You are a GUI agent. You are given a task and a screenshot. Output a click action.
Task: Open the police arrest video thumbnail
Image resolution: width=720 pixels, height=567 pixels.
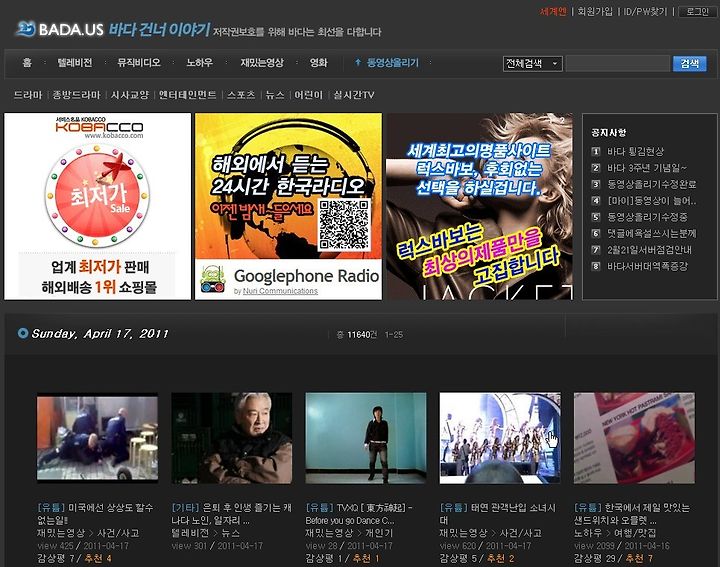point(97,438)
